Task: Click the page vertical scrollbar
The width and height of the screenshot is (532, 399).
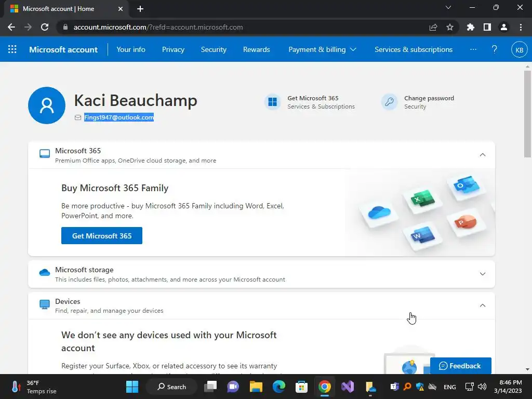Action: (527, 114)
